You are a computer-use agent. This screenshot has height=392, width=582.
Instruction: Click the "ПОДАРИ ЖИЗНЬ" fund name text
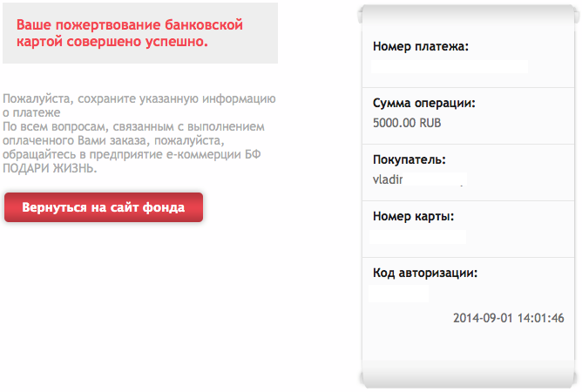[51, 168]
